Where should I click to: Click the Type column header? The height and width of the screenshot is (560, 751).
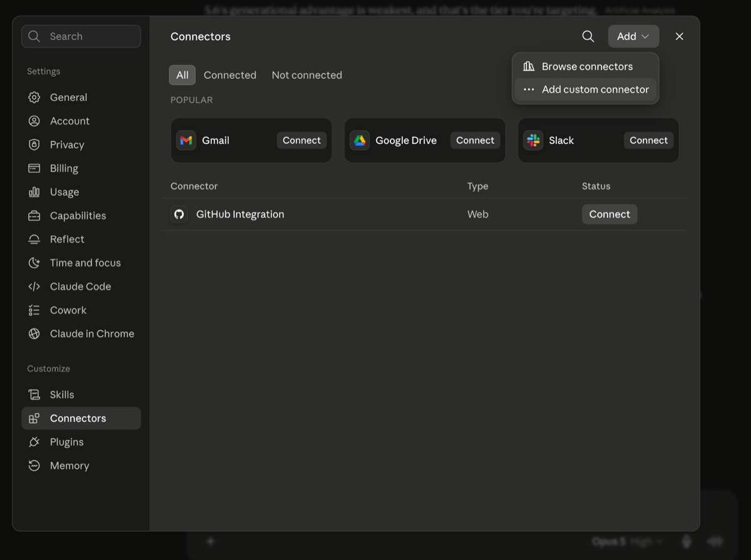[x=478, y=186]
